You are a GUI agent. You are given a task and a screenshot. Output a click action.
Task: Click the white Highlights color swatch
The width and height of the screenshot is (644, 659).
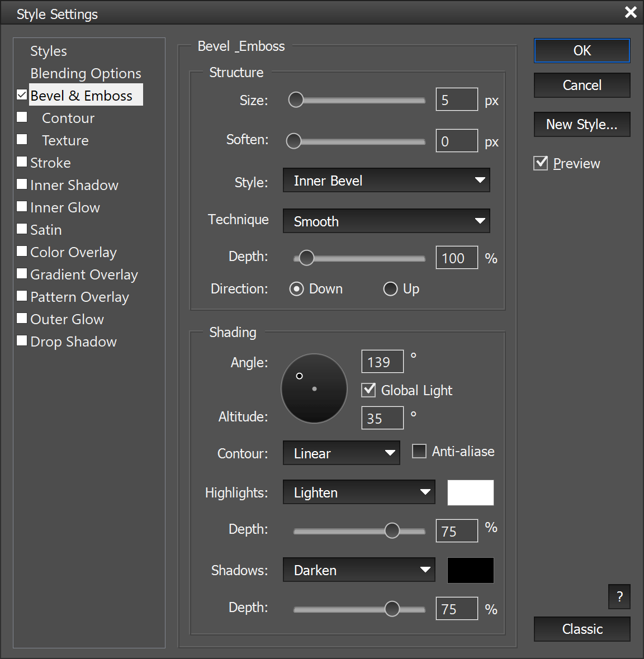[x=470, y=492]
